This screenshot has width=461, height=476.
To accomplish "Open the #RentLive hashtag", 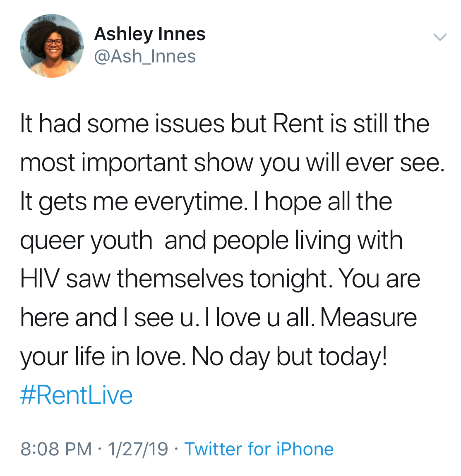I will pos(77,395).
